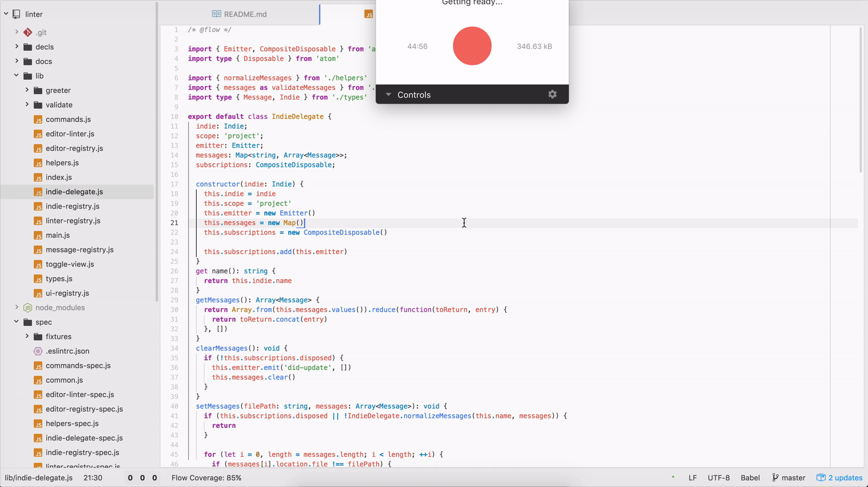
Task: Click the git branch icon beside master
Action: click(x=775, y=478)
